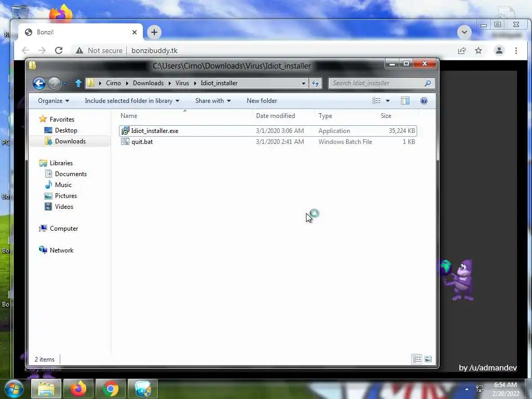
Task: Go up one folder level
Action: point(78,83)
